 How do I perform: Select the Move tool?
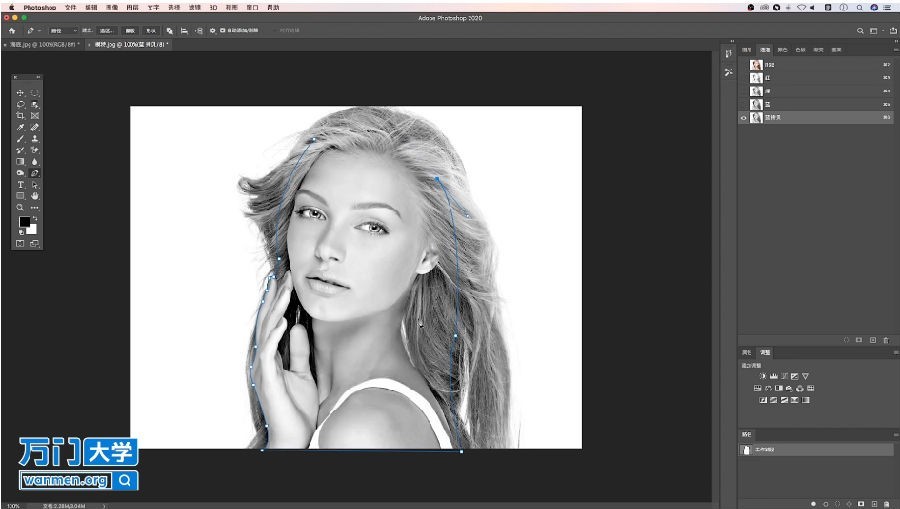(20, 93)
